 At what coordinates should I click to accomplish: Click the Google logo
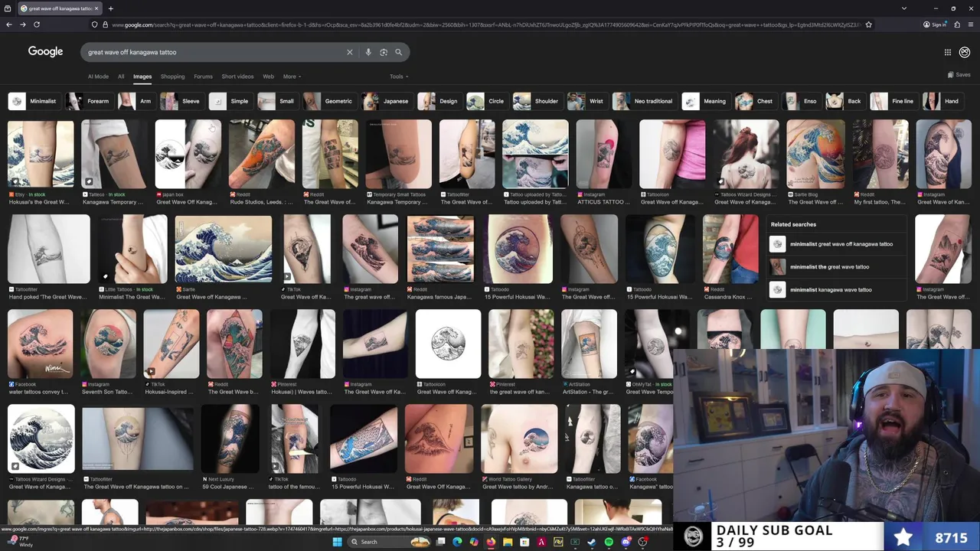45,51
